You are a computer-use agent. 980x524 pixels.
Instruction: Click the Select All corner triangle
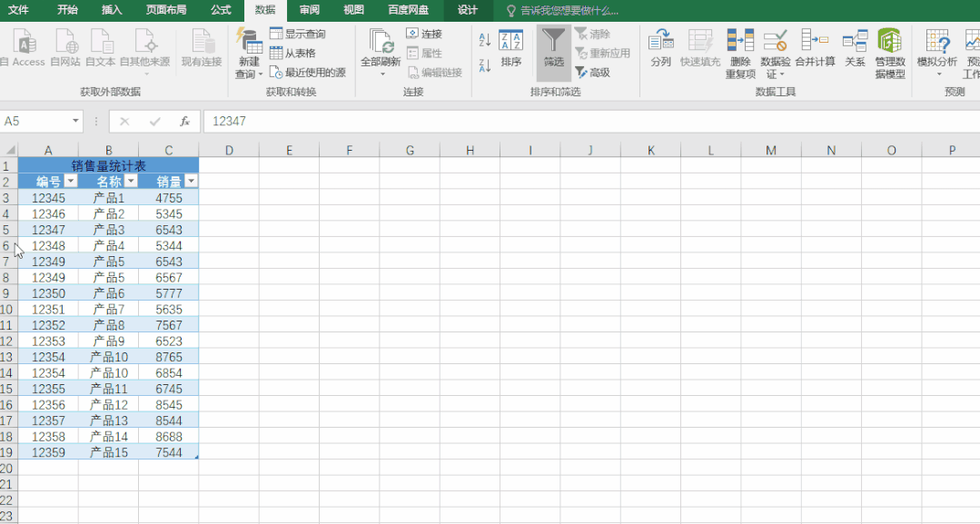coord(9,150)
